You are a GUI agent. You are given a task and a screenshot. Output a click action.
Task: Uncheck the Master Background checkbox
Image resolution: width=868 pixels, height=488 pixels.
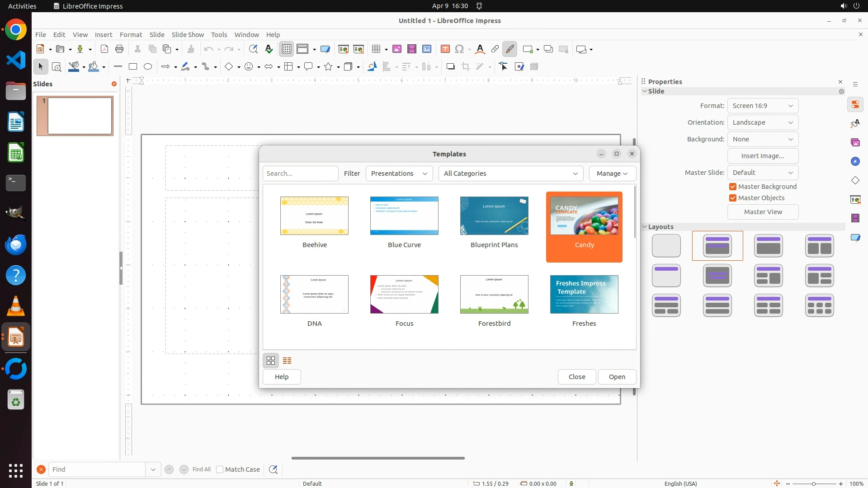(733, 187)
